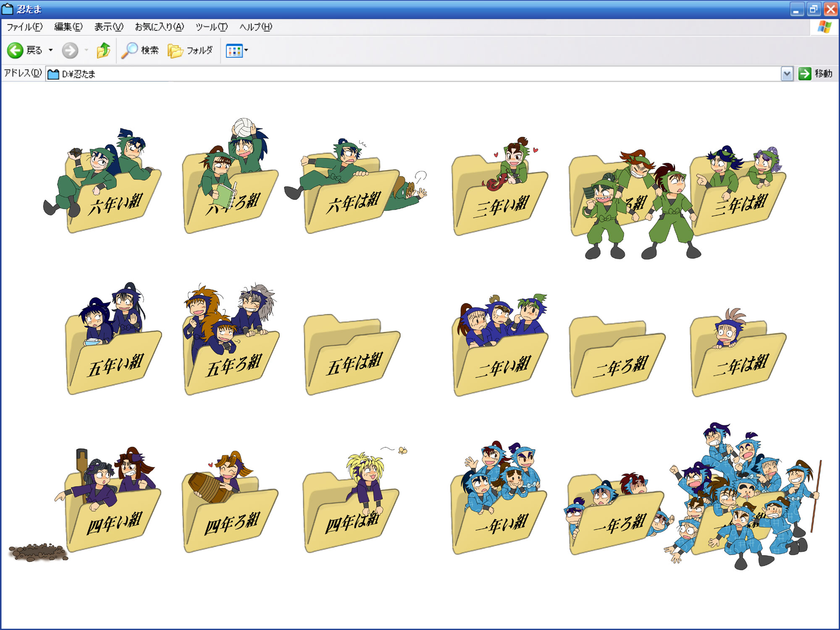Open the お気に入り(A) menu
Viewport: 840px width, 630px height.
click(x=159, y=27)
